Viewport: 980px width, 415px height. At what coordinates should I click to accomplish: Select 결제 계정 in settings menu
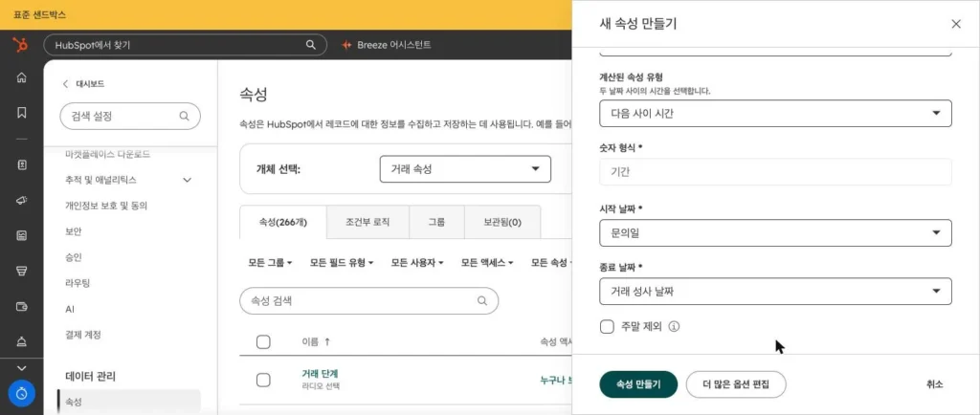click(x=83, y=335)
